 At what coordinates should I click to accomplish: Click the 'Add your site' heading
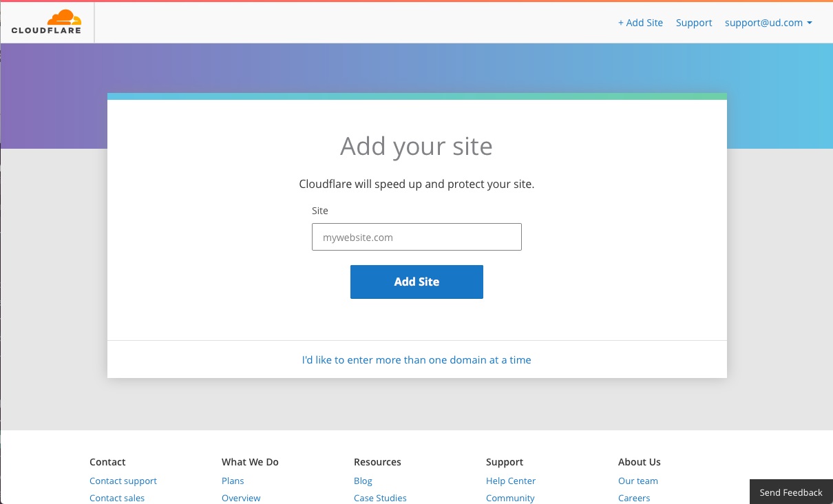pos(416,147)
